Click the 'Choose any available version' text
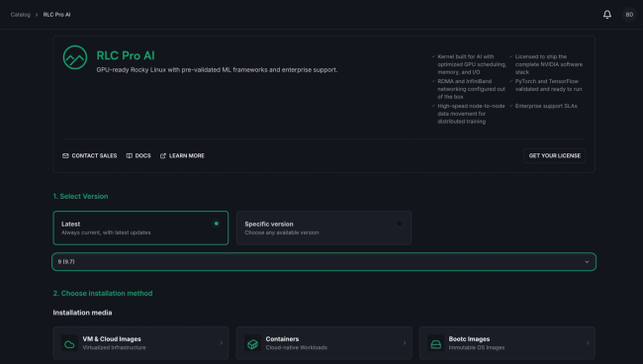This screenshot has height=364, width=643. (x=282, y=232)
